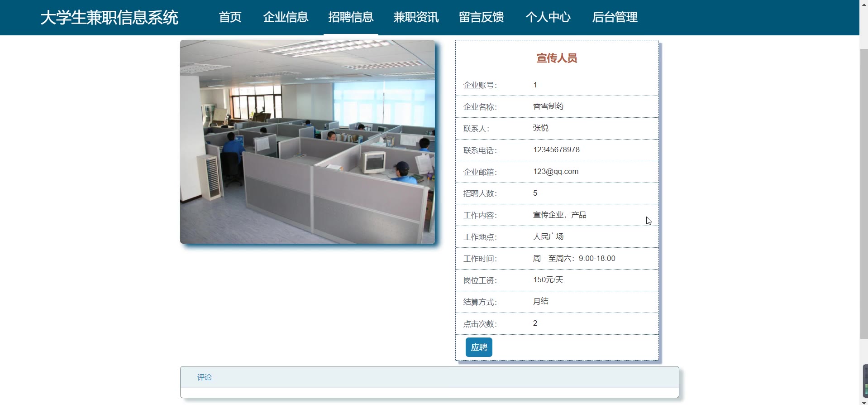Click the 招聘人数 value 5
The width and height of the screenshot is (868, 405).
click(x=535, y=193)
